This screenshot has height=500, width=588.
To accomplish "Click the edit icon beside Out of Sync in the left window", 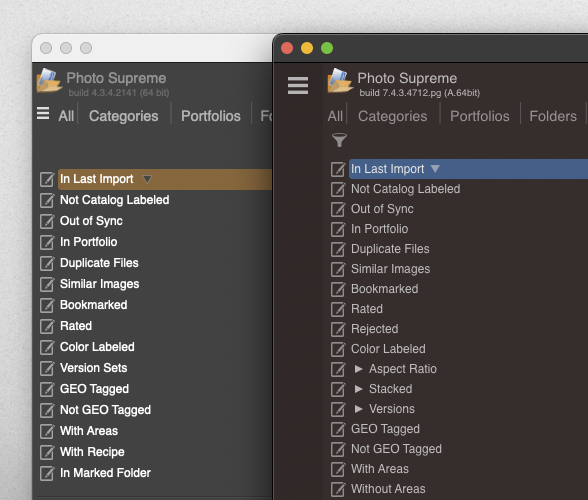I will 47,221.
